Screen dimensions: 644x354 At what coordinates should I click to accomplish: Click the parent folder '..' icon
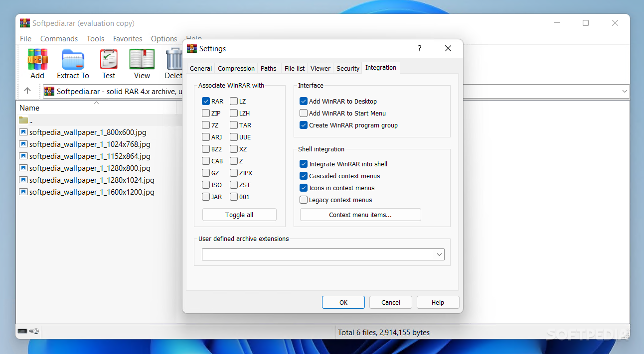click(23, 120)
